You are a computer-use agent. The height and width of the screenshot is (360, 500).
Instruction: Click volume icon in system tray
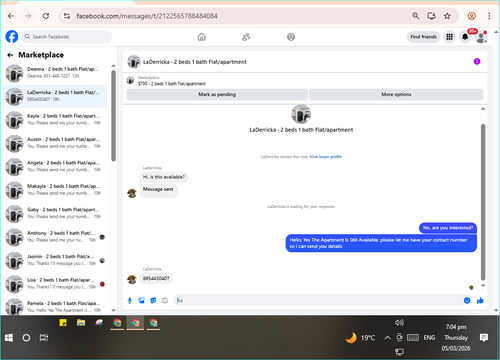pyautogui.click(x=399, y=322)
